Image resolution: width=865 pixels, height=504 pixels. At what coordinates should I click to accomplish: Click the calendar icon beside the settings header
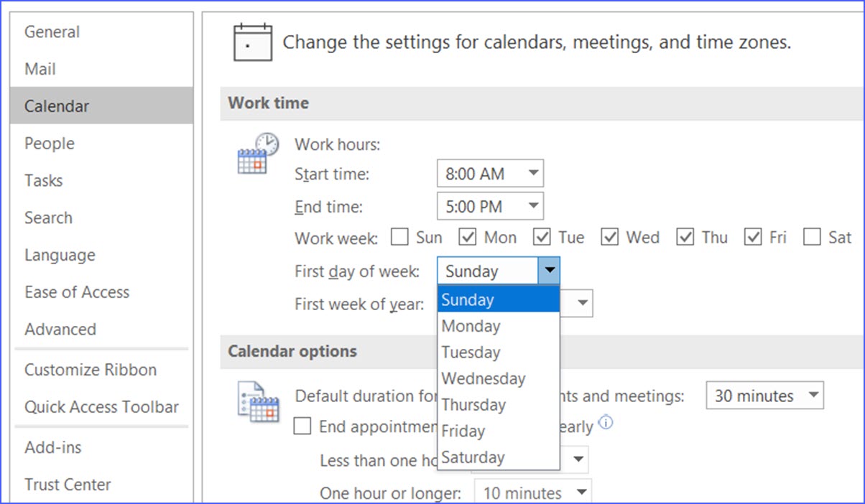(x=251, y=42)
